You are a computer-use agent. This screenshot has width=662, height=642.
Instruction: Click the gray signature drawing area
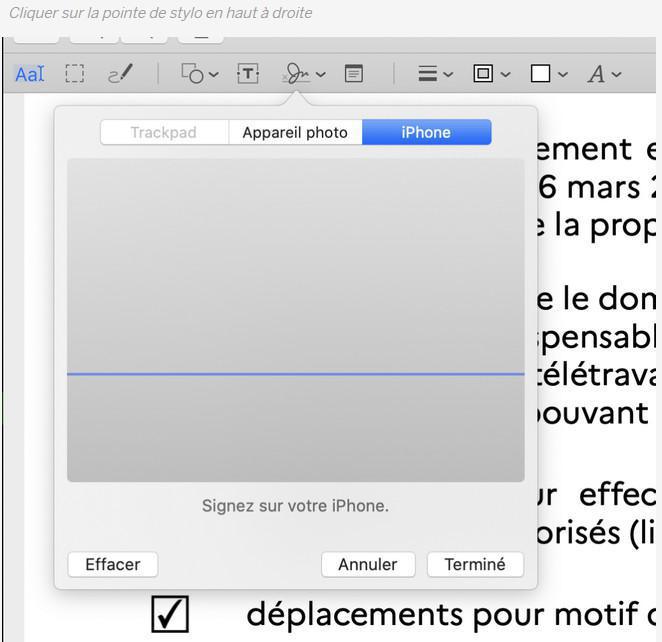[295, 260]
